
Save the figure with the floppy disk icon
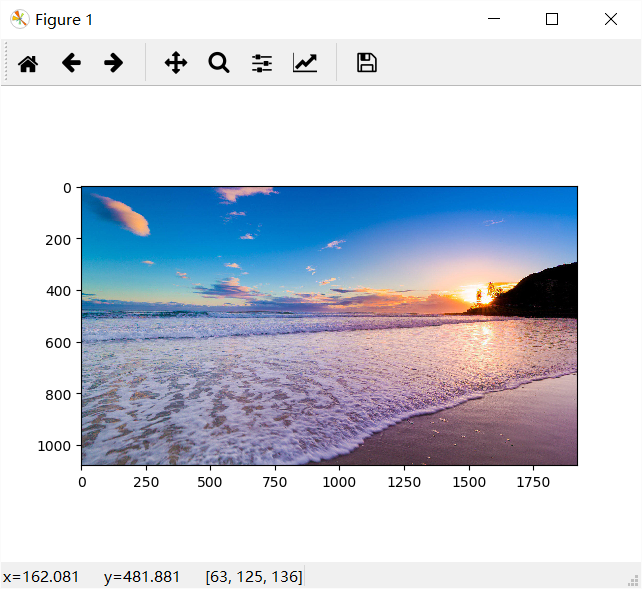point(367,63)
